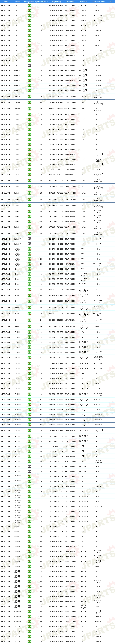The width and height of the screenshot is (115, 644).
Task: Click the Pojemność silnika column header
Action: (x=41, y=1)
